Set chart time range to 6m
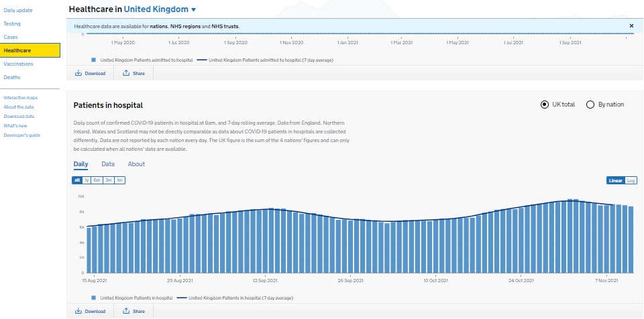Screen dimensions: 644x319 (x=97, y=180)
